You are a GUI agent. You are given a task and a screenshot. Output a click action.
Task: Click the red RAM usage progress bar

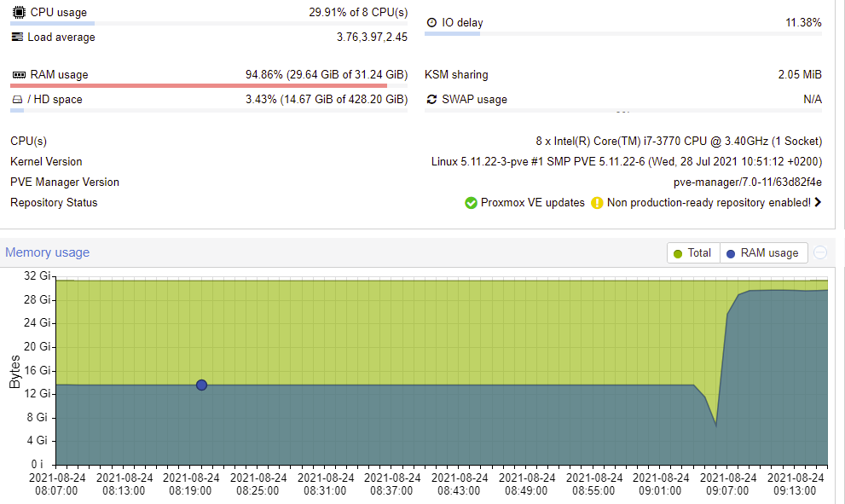coord(209,86)
